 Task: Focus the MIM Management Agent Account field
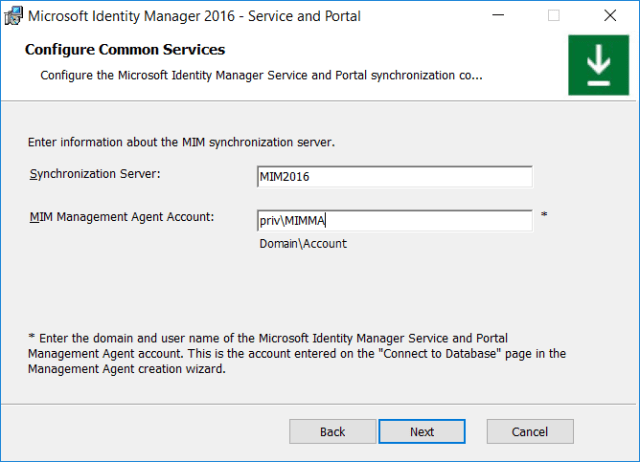tap(394, 221)
